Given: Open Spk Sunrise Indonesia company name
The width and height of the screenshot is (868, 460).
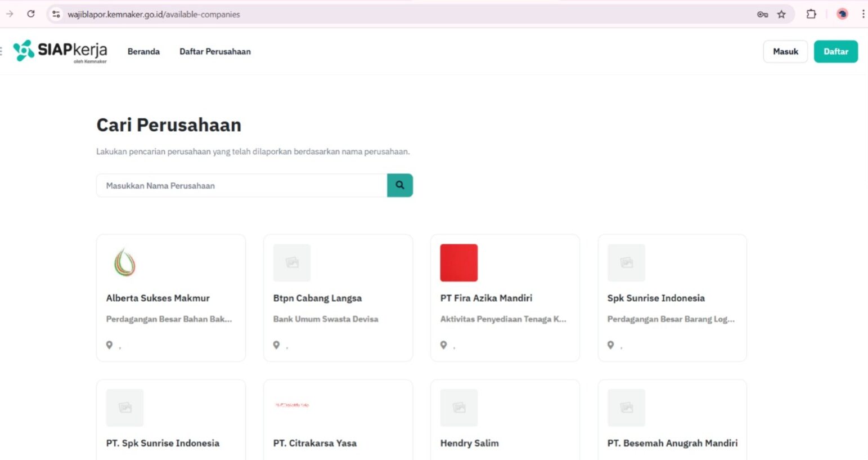Looking at the screenshot, I should tap(656, 298).
